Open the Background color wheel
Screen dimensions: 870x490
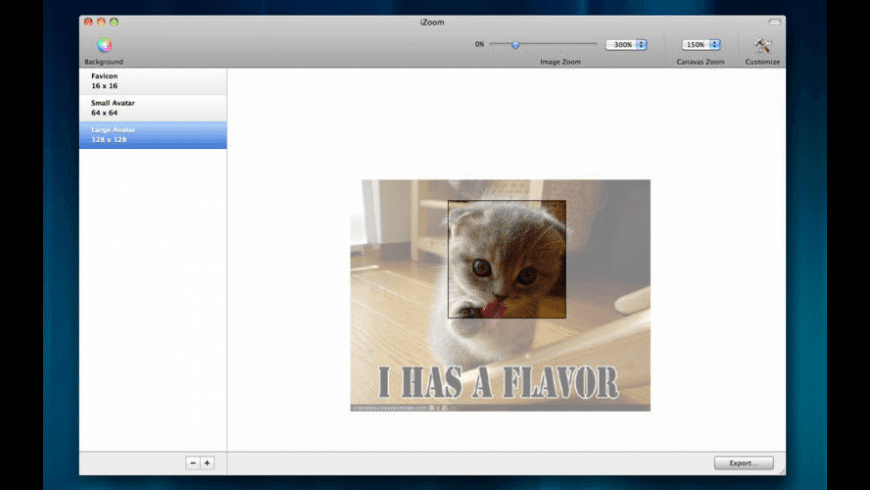click(104, 44)
